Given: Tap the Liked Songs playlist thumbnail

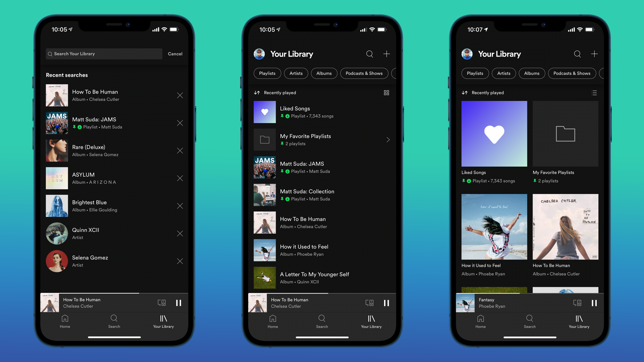Looking at the screenshot, I should coord(264,112).
